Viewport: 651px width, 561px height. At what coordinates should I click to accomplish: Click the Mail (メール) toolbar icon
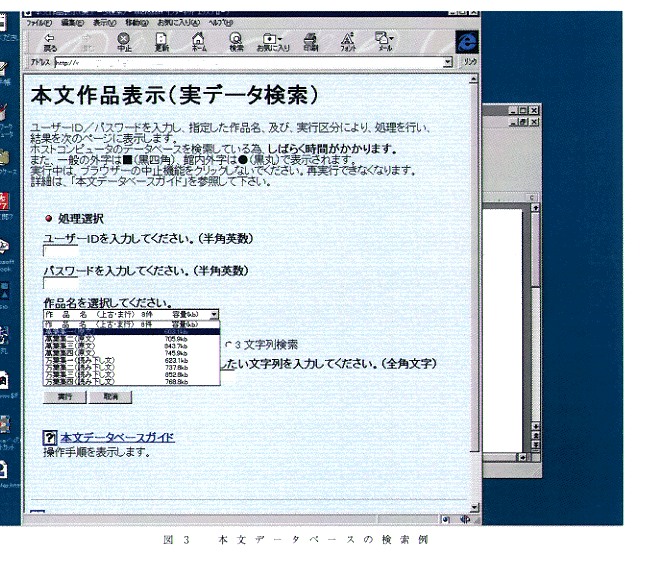[x=385, y=41]
